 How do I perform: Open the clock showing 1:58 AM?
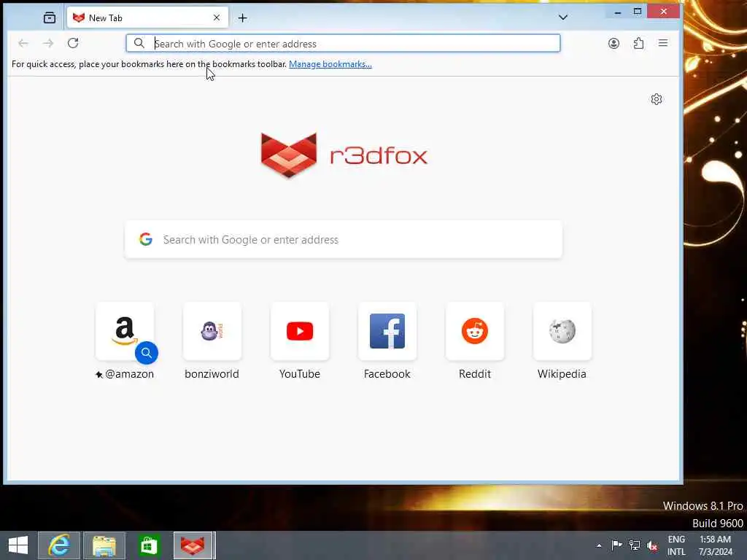[716, 545]
